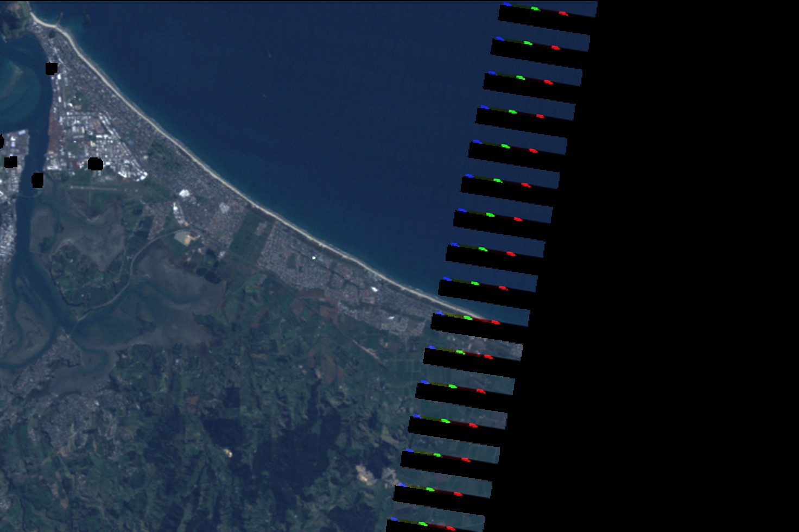Click the large black no-data region on the right

tap(695, 271)
